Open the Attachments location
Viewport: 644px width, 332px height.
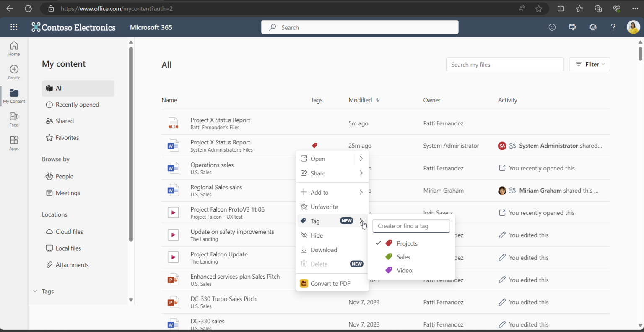72,264
